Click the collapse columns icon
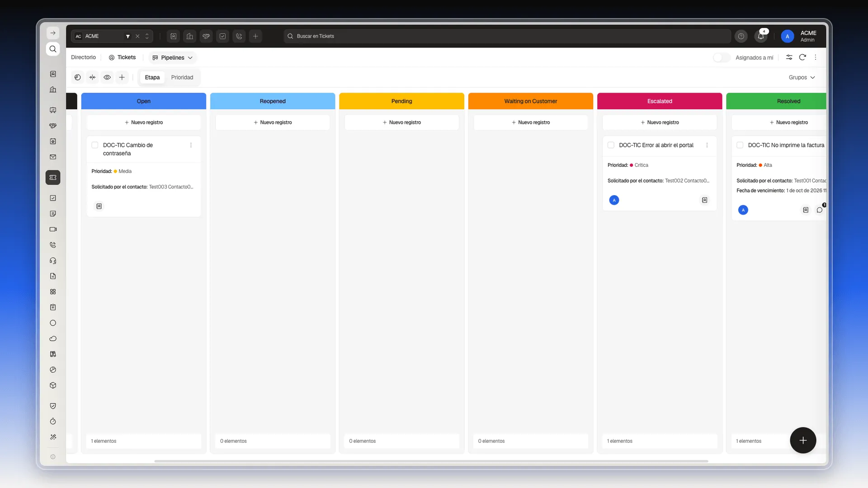 pyautogui.click(x=93, y=77)
